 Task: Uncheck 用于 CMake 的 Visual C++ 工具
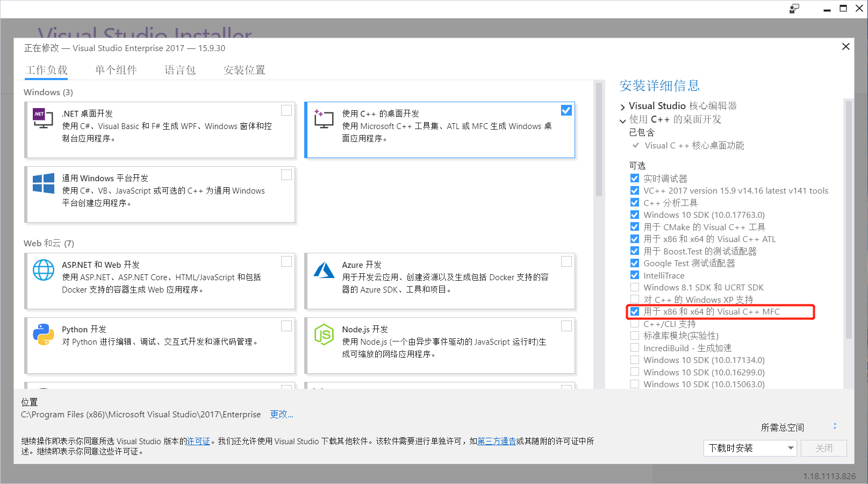click(x=635, y=226)
